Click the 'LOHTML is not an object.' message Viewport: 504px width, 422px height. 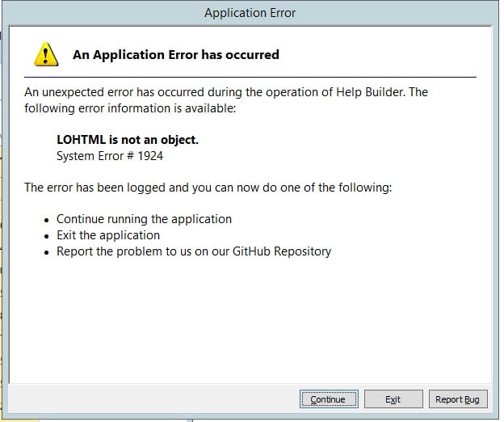pos(128,140)
